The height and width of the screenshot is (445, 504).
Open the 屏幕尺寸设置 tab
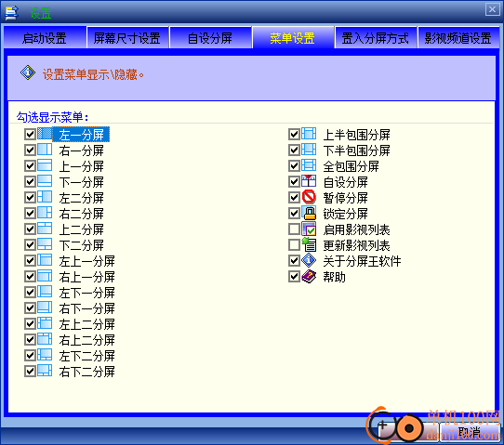tap(127, 37)
